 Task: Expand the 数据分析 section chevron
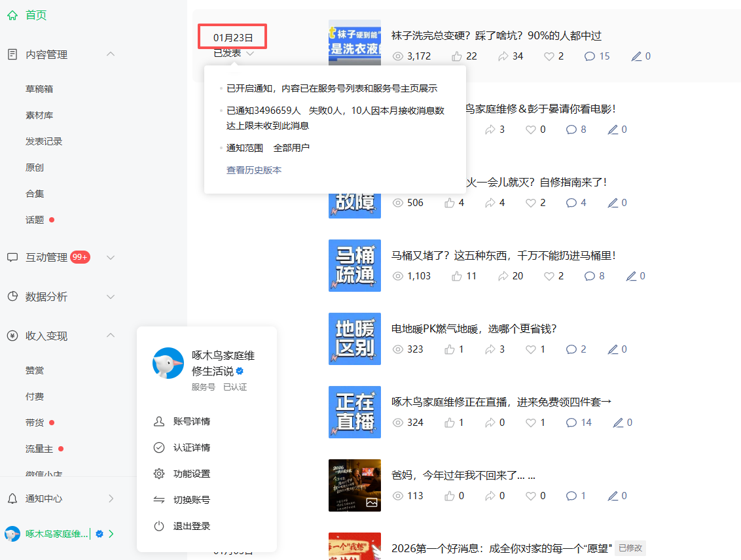coord(111,296)
